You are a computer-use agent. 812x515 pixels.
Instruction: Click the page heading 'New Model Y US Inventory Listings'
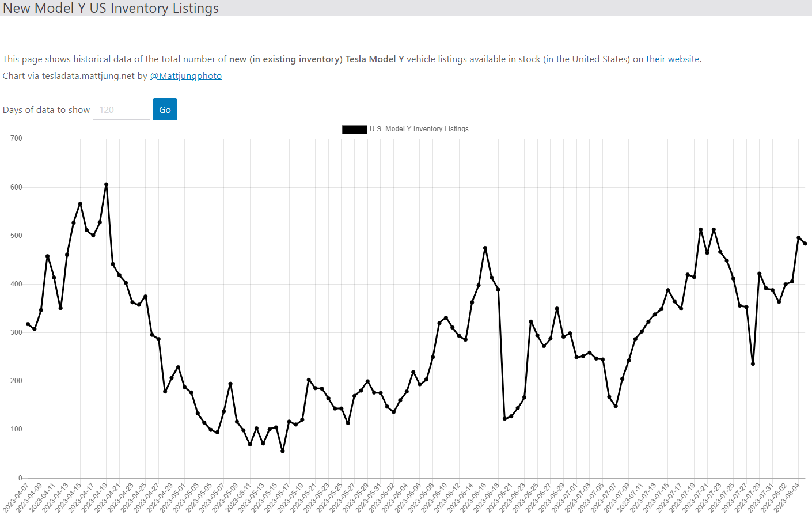pos(111,8)
